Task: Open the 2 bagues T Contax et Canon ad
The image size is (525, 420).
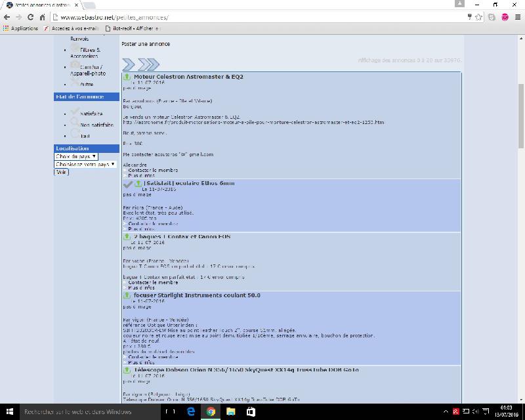Action: (x=182, y=237)
